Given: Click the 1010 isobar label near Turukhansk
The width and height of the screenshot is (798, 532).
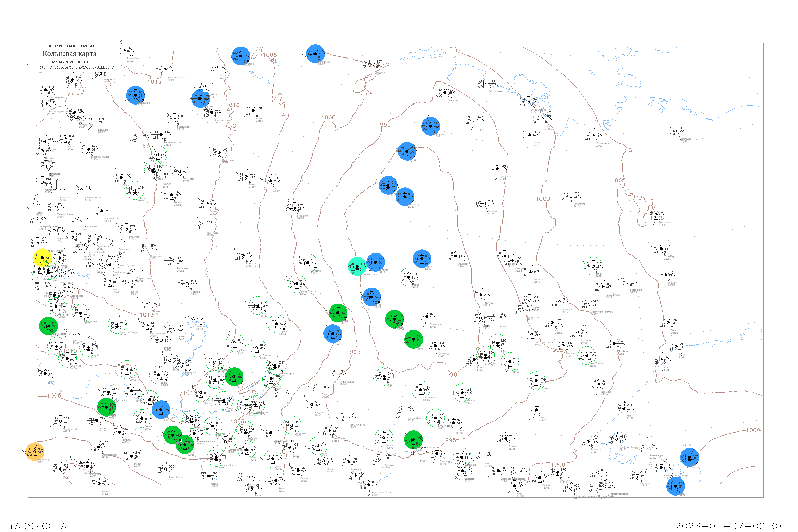Looking at the screenshot, I should (x=233, y=105).
